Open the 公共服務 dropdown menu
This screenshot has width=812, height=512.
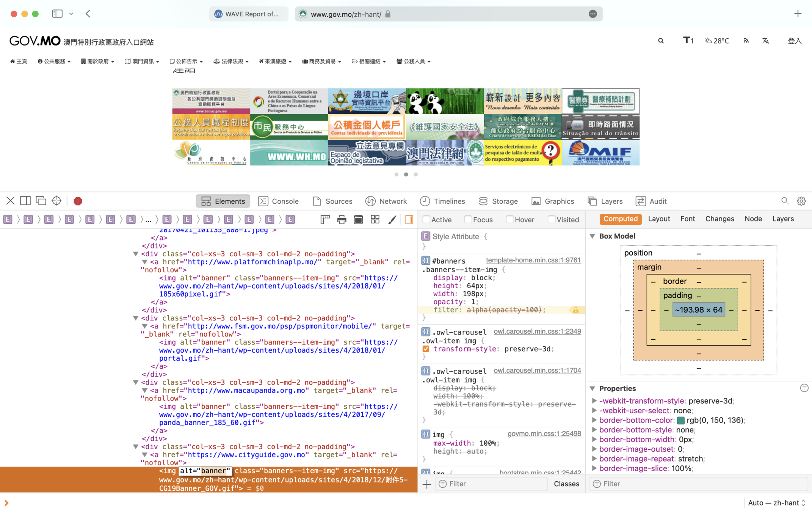pos(54,61)
